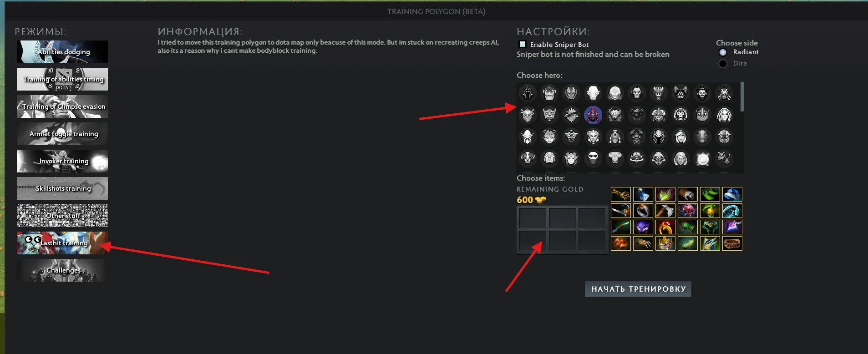Enable the Sniper Bot checkbox
The width and height of the screenshot is (868, 354).
point(523,44)
